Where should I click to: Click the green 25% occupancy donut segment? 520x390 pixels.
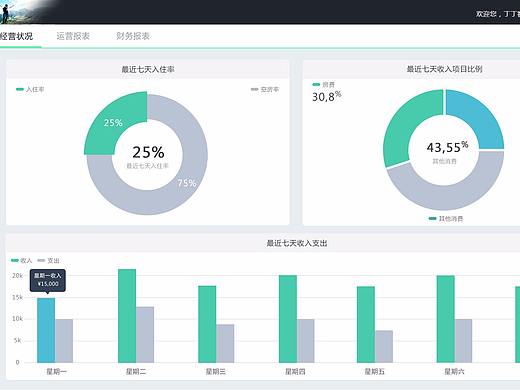112,122
